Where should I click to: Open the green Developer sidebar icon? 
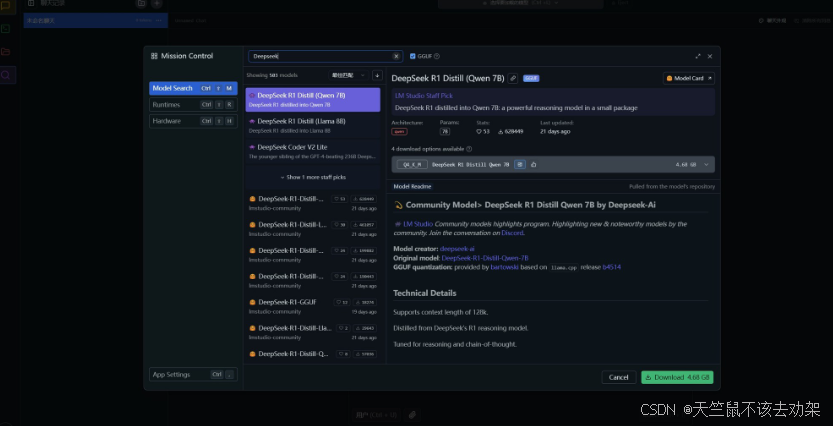(x=6, y=29)
